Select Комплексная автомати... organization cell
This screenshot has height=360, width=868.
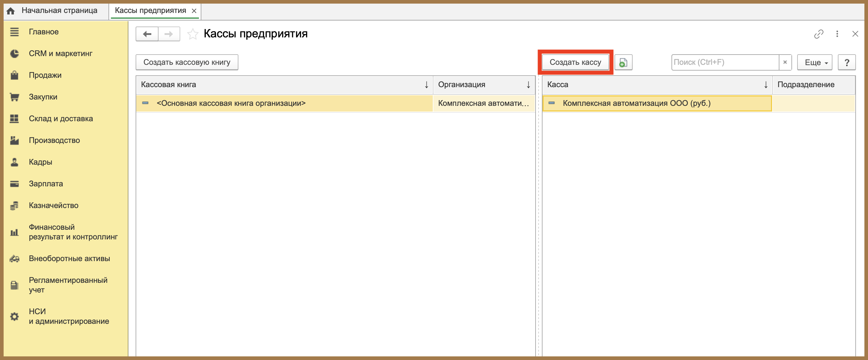[x=484, y=103]
